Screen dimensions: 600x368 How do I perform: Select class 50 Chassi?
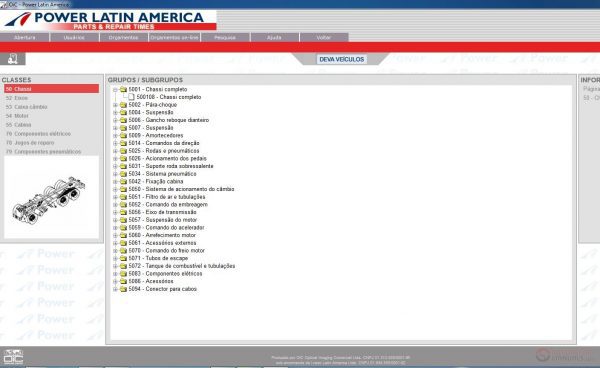51,89
